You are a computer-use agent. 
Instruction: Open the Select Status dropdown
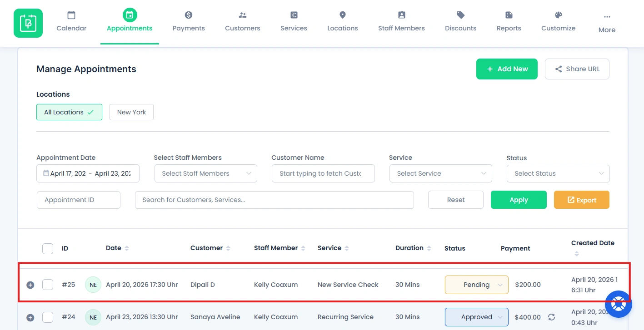(558, 173)
